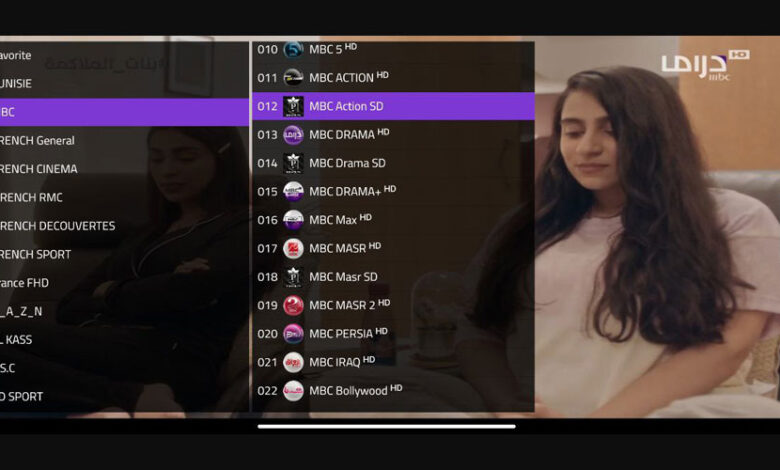Viewport: 780px width, 470px height.
Task: Click the MBC Max HD channel logo
Action: [x=293, y=220]
